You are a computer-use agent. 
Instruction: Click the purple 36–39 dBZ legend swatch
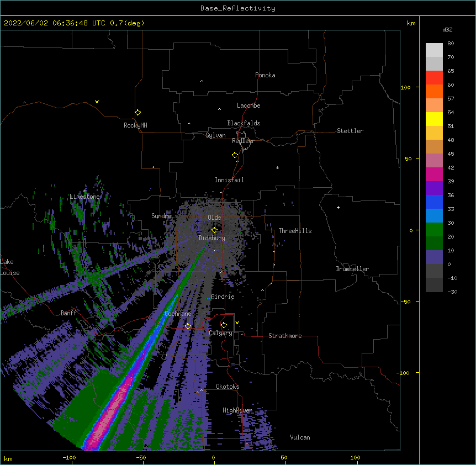[434, 188]
